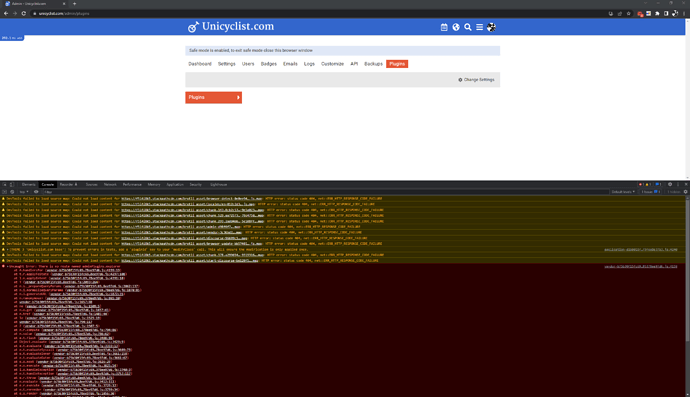Go back with browser back arrow
Image resolution: width=690 pixels, height=397 pixels.
(6, 14)
